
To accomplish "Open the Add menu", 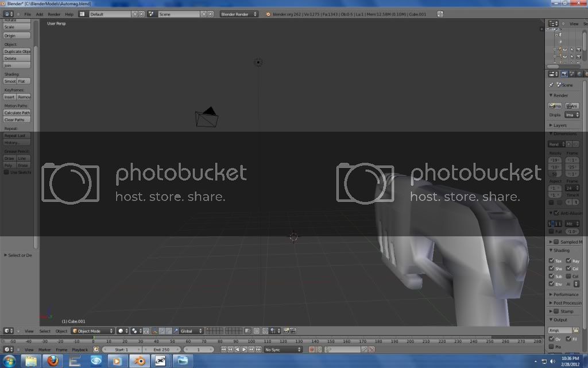I will (x=39, y=14).
